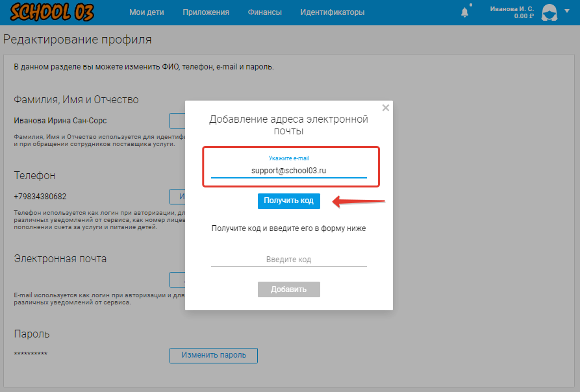Click phone number +79834380682
Viewport: 580px width, 392px height.
point(40,197)
